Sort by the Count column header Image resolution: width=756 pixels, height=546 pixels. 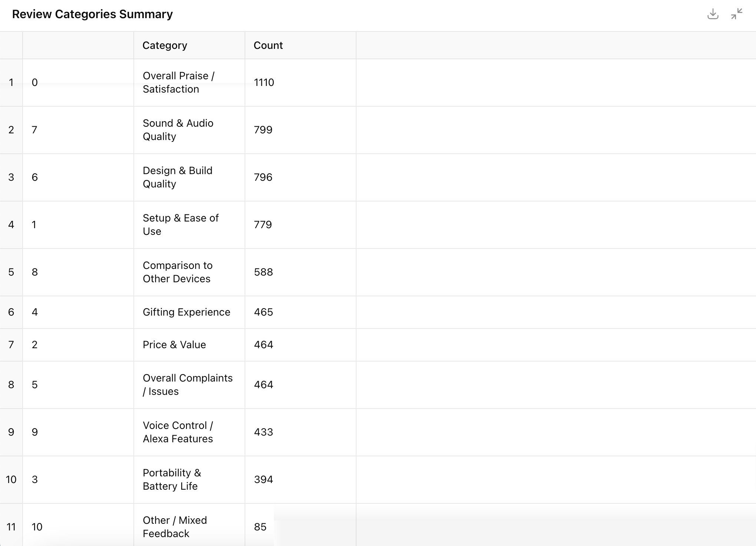coord(268,45)
